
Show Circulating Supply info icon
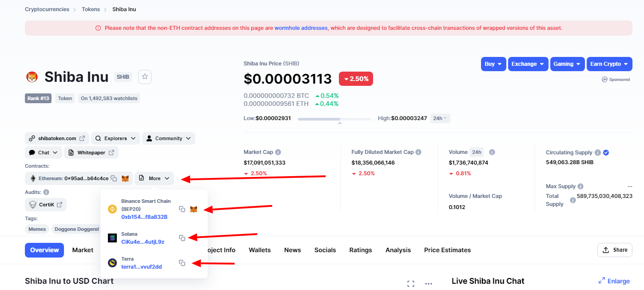(x=598, y=153)
